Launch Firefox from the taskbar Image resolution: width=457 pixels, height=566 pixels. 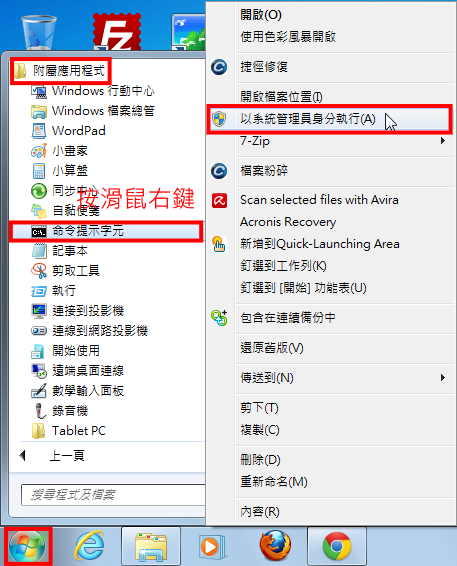pyautogui.click(x=275, y=545)
